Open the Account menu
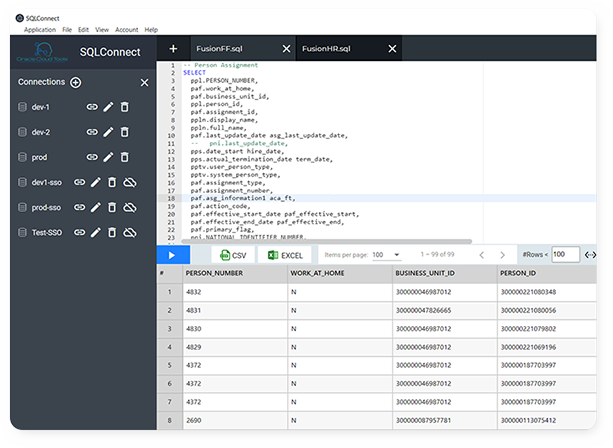The image size is (613, 448). coord(126,30)
